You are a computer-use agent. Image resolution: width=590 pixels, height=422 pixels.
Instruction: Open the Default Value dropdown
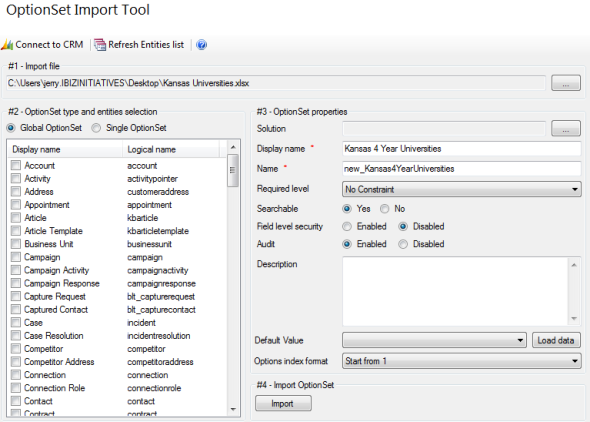click(x=434, y=340)
